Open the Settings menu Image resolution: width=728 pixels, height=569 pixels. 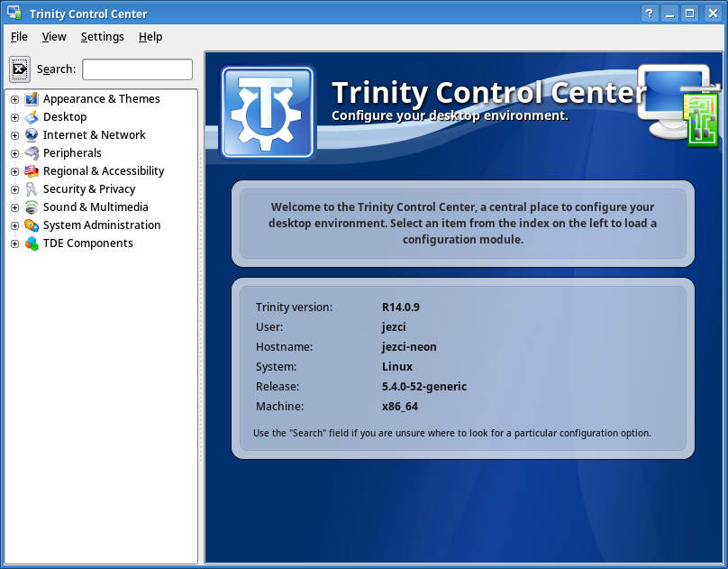point(102,37)
